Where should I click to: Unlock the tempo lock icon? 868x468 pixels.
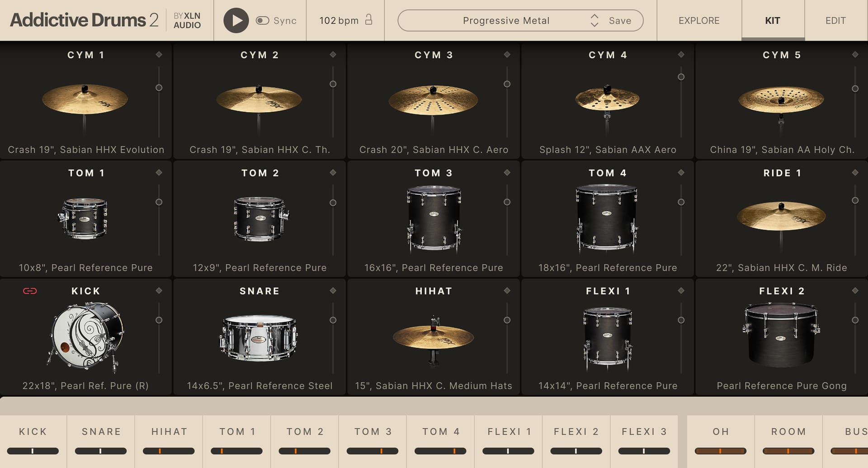click(369, 20)
